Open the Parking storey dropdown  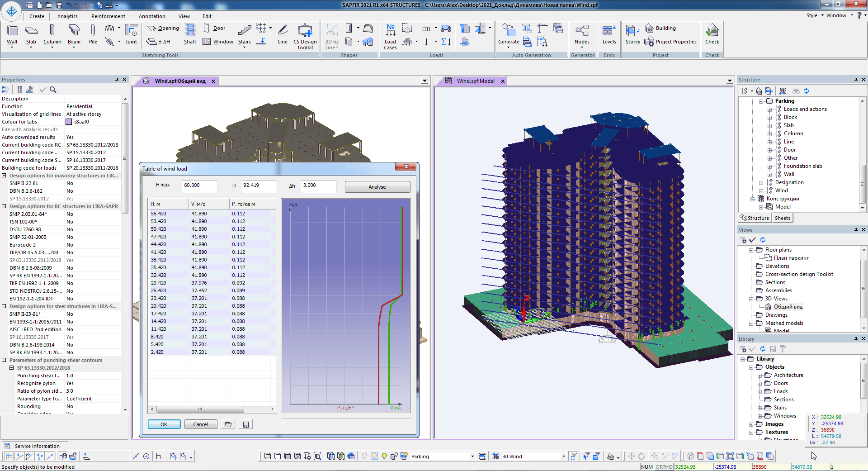472,457
